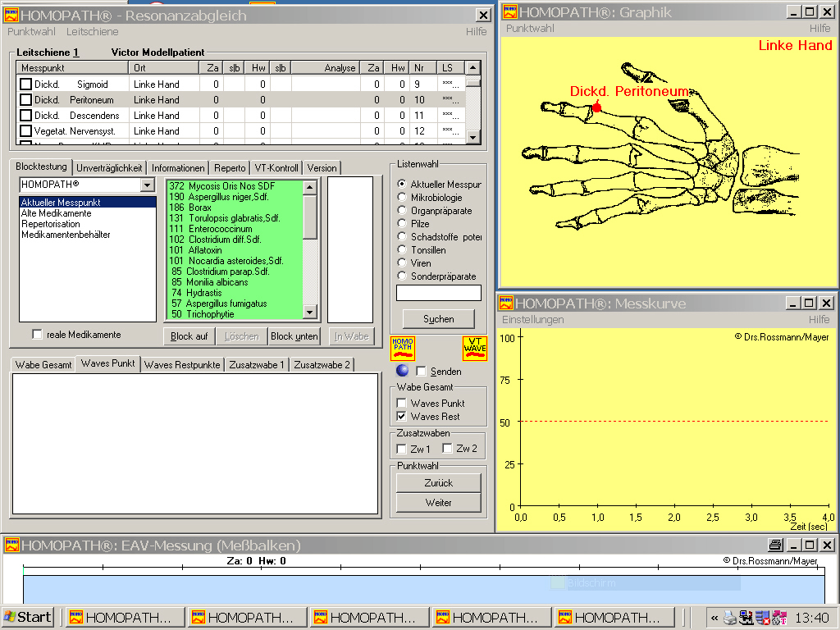Click the Weiter button
The image size is (840, 630).
[439, 503]
